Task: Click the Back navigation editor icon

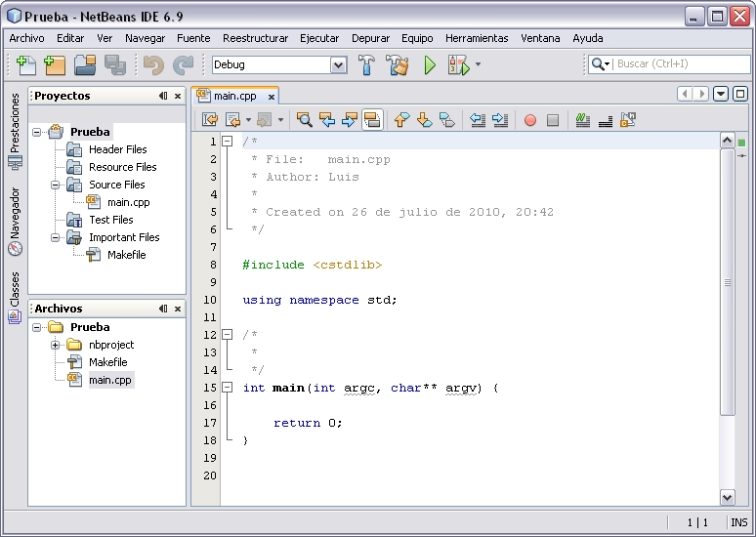Action: tap(232, 119)
